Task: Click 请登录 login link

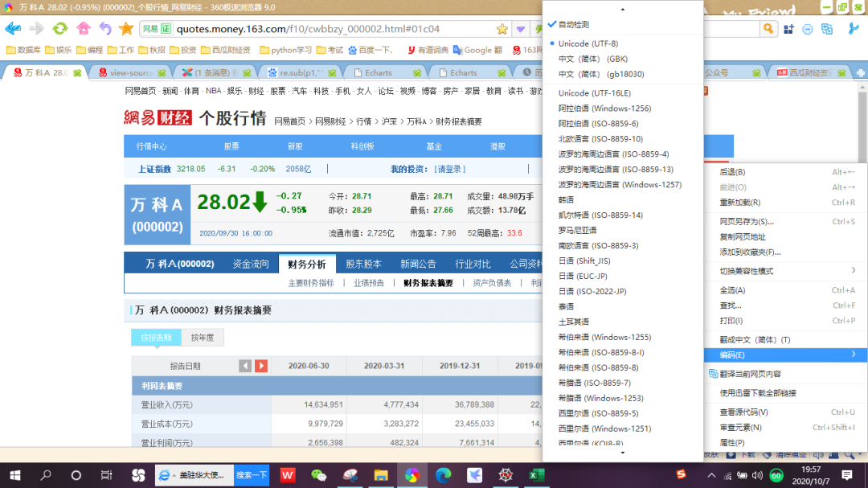Action: (x=449, y=169)
